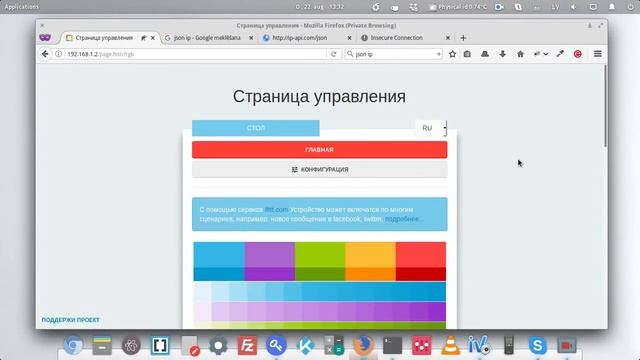Open system settings gear in dock
Image resolution: width=640 pixels, height=360 pixels.
coord(218,345)
